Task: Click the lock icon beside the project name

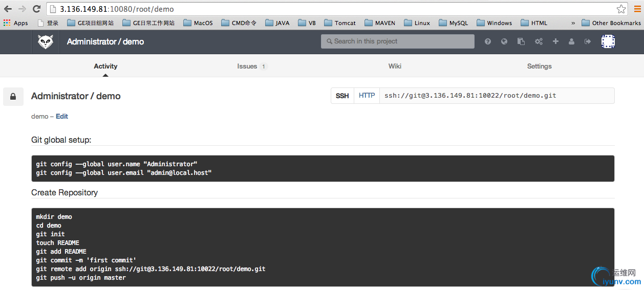Action: pos(13,96)
